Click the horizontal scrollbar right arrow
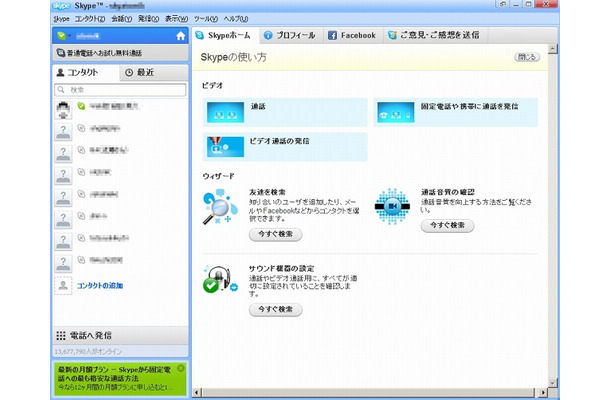This screenshot has width=610, height=400. tap(543, 392)
